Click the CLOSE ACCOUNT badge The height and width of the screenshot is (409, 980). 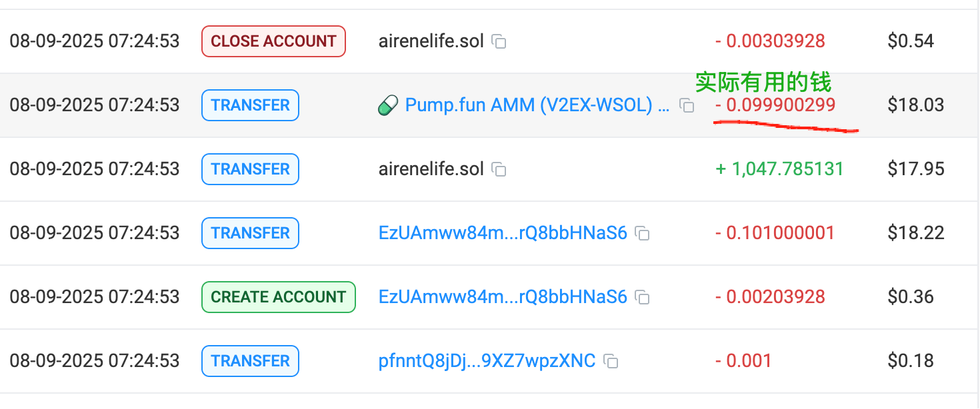[x=273, y=41]
